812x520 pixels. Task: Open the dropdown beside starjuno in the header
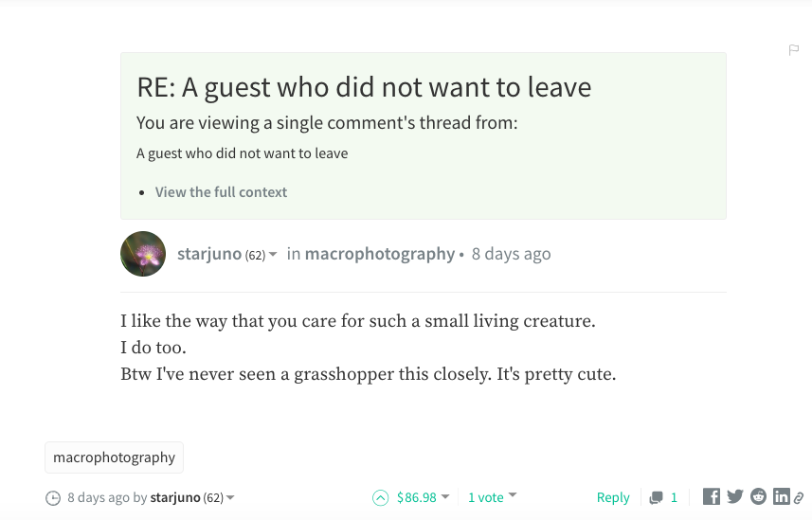(x=273, y=255)
